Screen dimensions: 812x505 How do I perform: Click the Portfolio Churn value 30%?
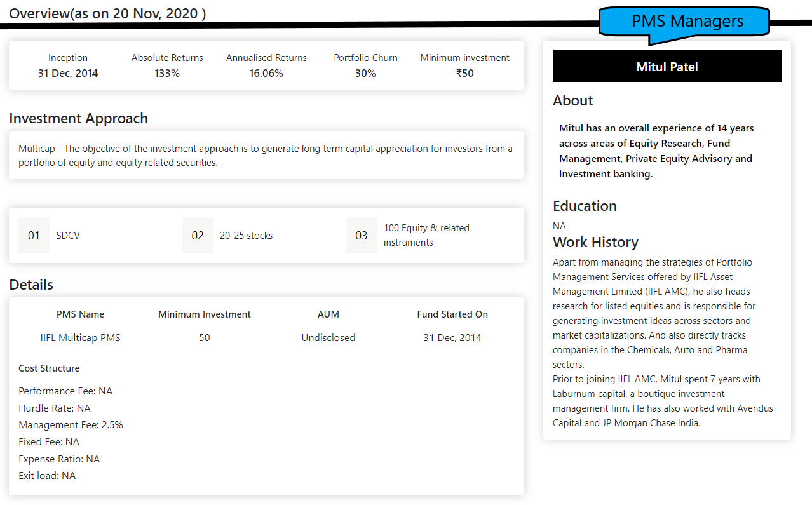[x=365, y=73]
